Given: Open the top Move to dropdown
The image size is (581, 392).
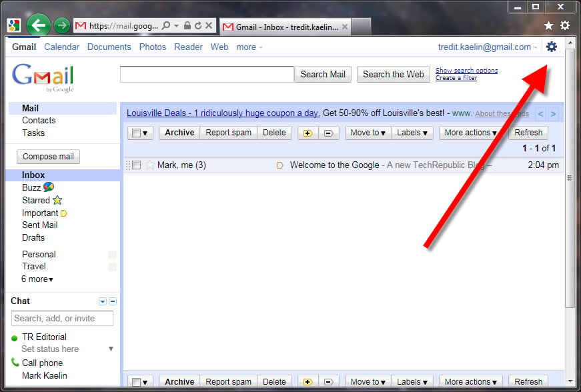Looking at the screenshot, I should point(368,133).
